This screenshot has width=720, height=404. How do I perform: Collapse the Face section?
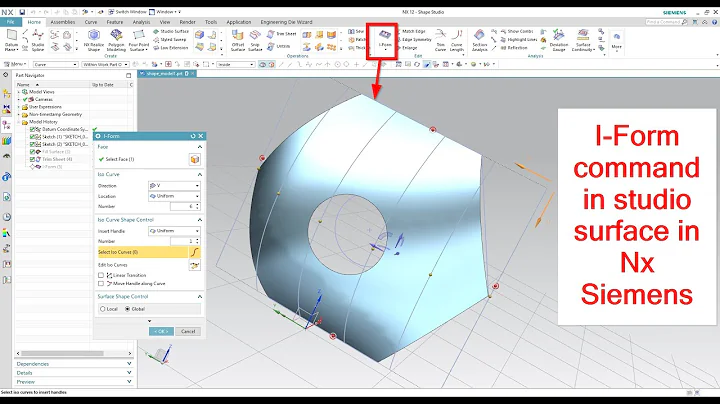[x=200, y=147]
